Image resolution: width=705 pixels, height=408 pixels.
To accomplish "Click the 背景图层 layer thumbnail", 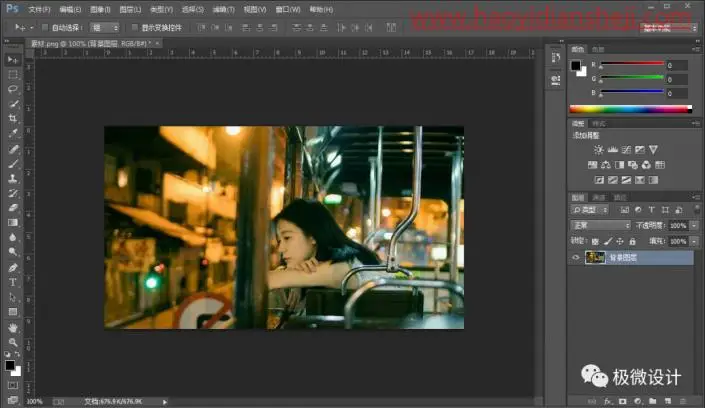I will 595,257.
